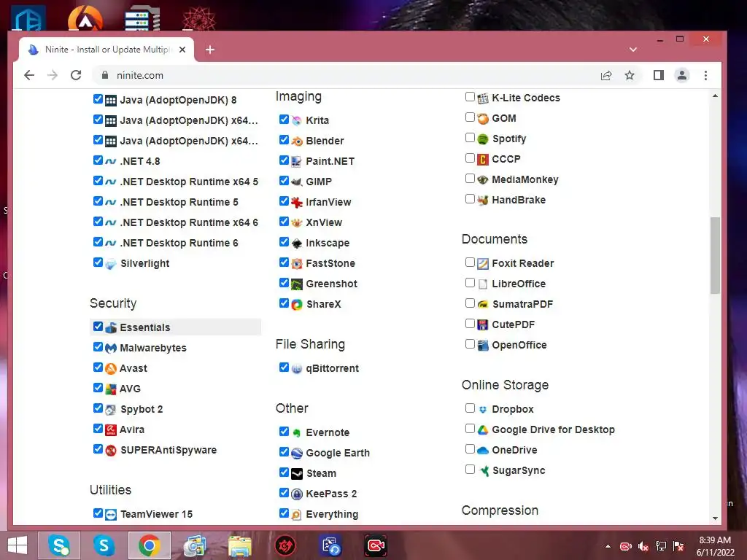Uncheck the Essentials checkbox
The height and width of the screenshot is (560, 747).
pos(98,327)
